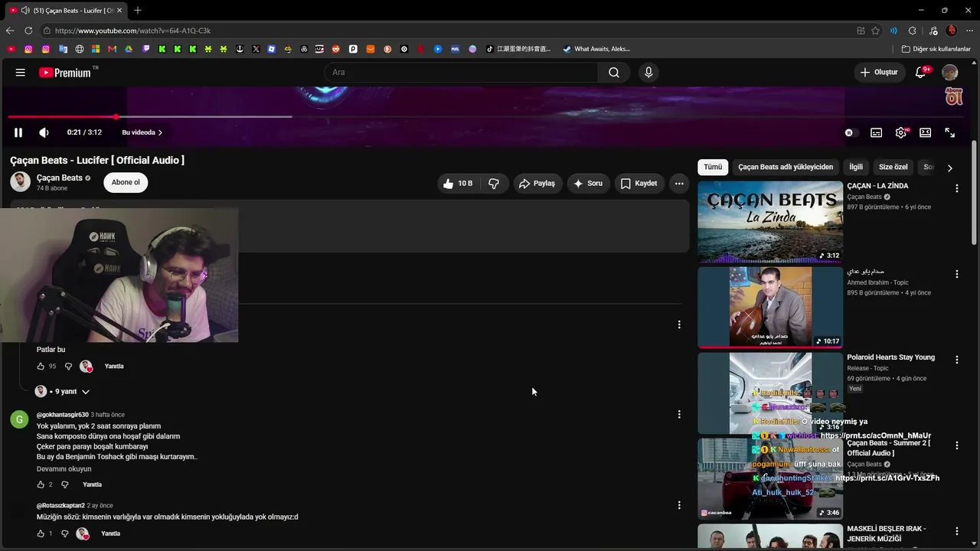Open @gokhantasgir630 profile avatar

(19, 419)
